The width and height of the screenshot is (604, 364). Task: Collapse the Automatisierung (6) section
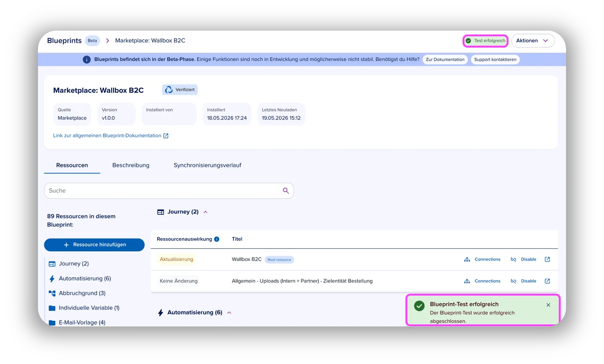229,312
